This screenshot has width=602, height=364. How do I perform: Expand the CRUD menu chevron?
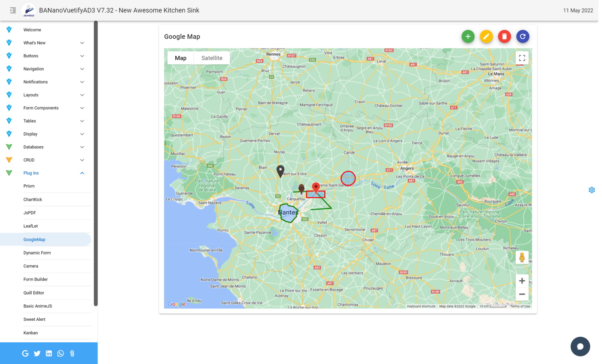(82, 160)
